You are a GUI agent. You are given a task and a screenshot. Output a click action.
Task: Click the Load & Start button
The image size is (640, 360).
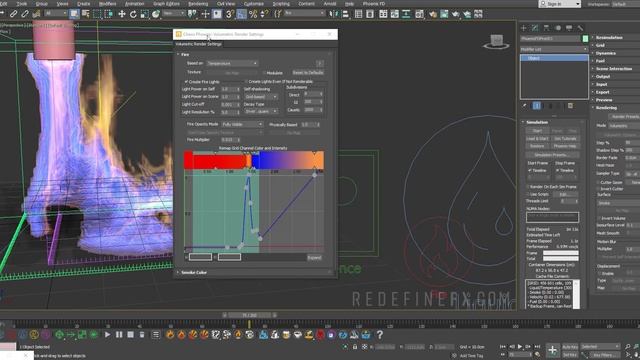(x=537, y=139)
